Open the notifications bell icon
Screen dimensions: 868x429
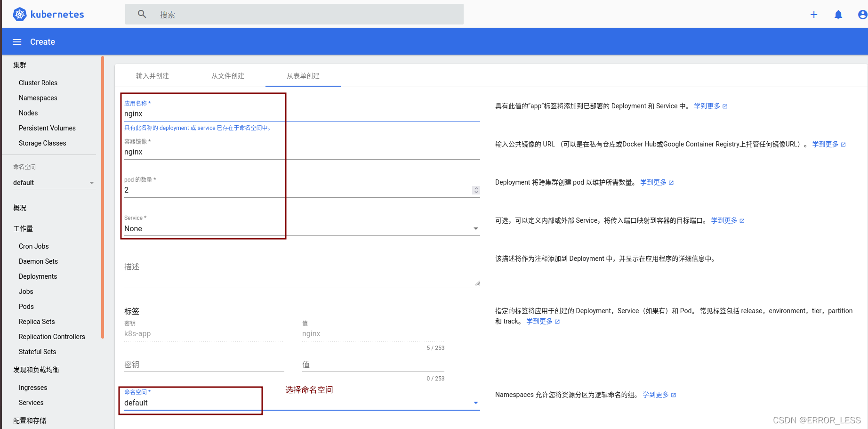838,15
